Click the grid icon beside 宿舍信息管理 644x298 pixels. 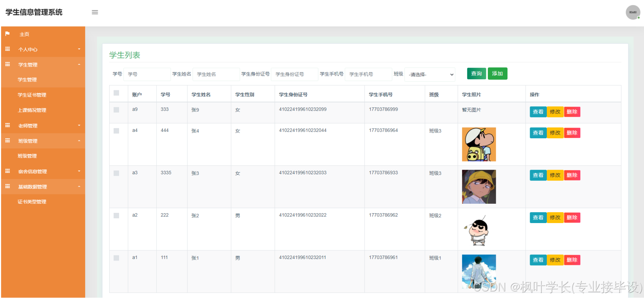tap(8, 171)
